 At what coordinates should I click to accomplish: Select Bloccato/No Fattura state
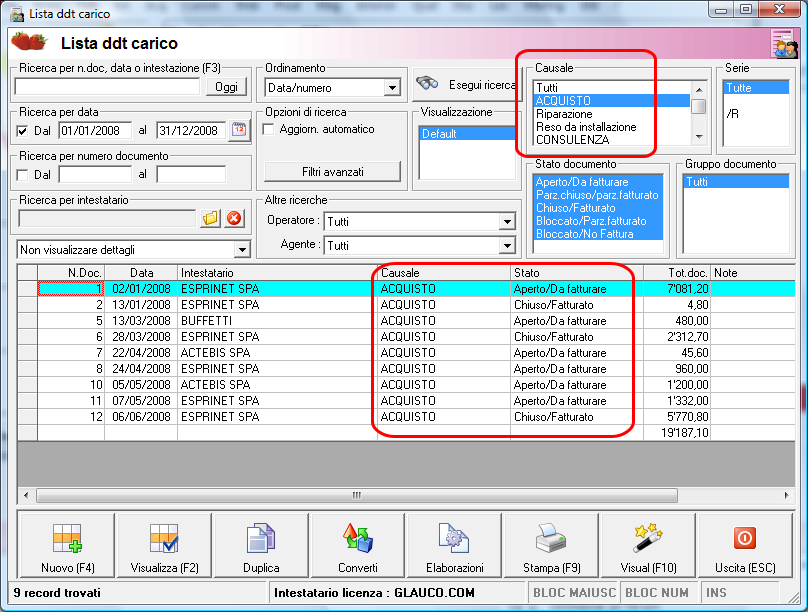[x=598, y=233]
